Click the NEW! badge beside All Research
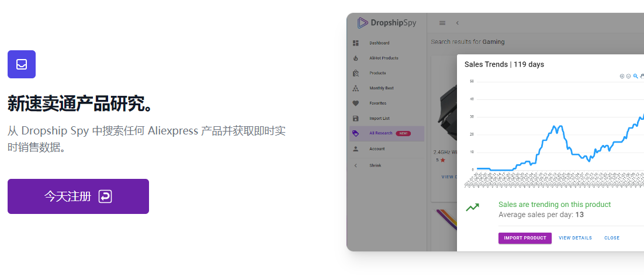This screenshot has height=280, width=644. pyautogui.click(x=403, y=133)
